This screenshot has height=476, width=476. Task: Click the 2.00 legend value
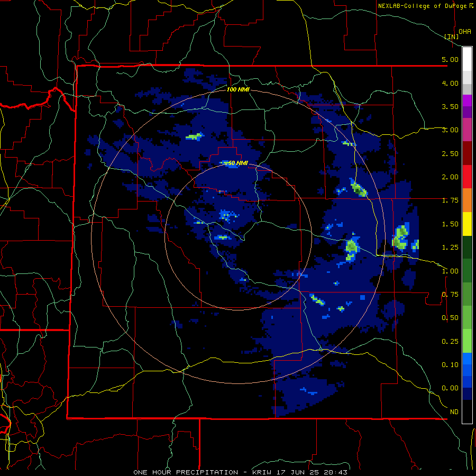pyautogui.click(x=450, y=177)
